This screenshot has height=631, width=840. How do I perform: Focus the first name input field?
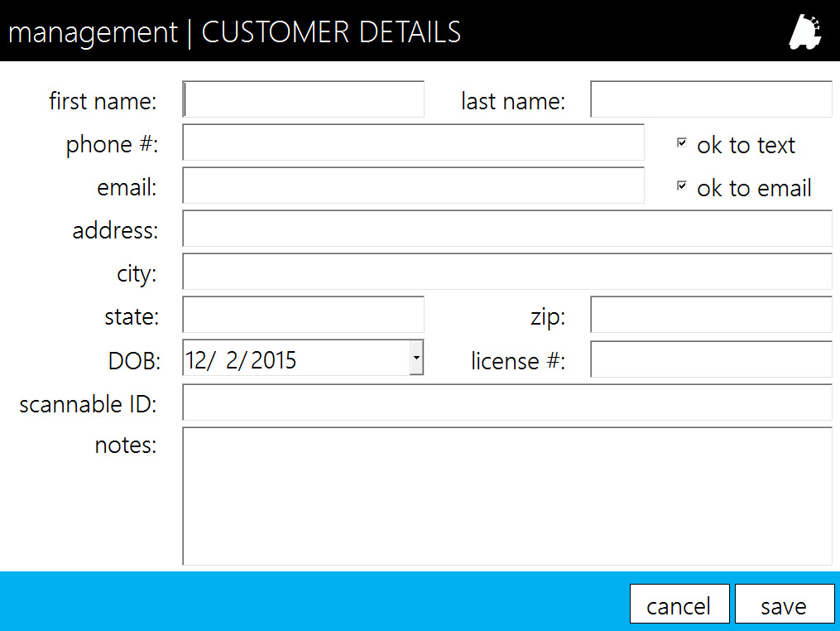pyautogui.click(x=303, y=99)
